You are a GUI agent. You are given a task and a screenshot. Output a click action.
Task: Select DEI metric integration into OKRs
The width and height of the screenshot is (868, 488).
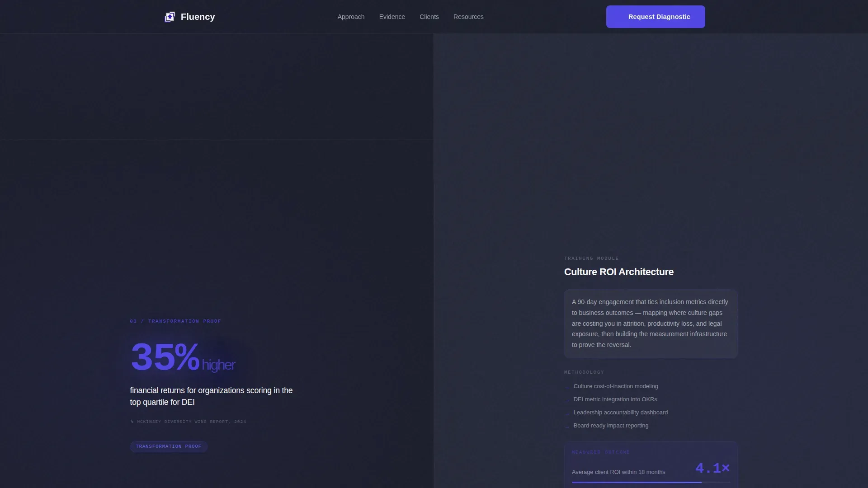click(x=615, y=399)
